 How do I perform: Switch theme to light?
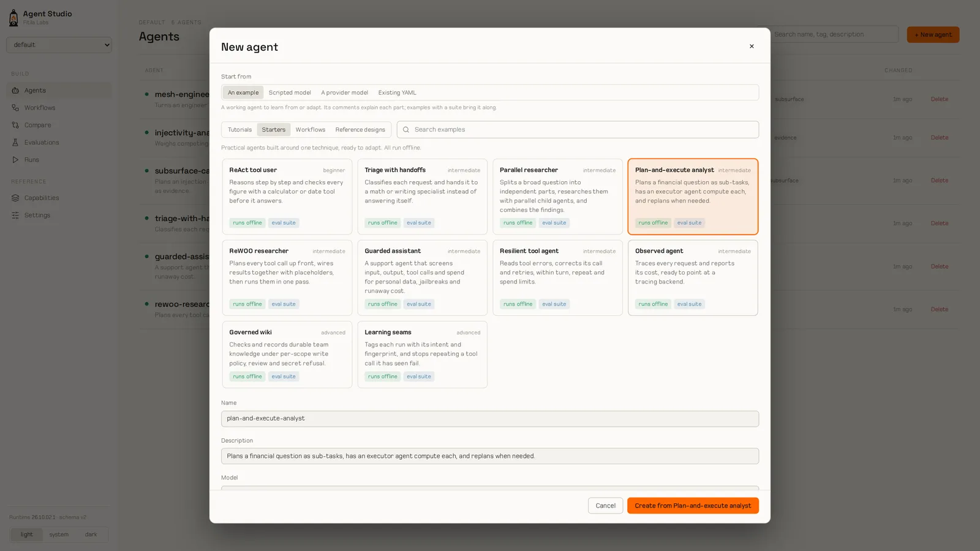[x=26, y=534]
